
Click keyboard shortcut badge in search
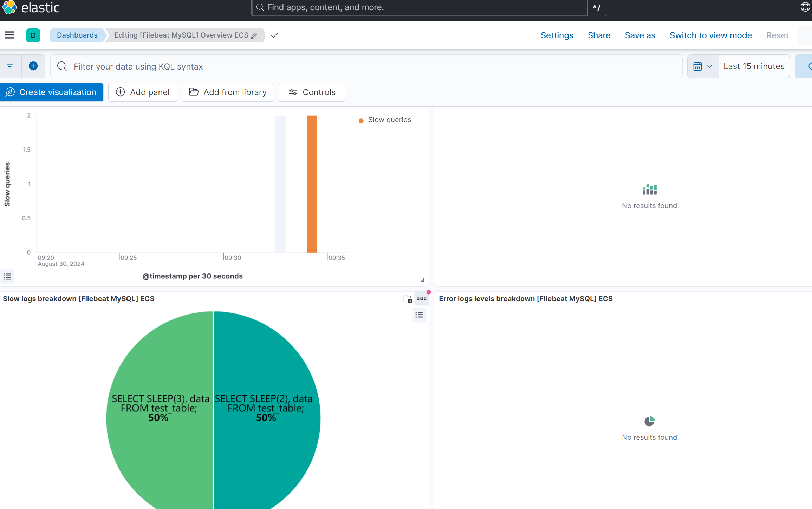pos(597,7)
